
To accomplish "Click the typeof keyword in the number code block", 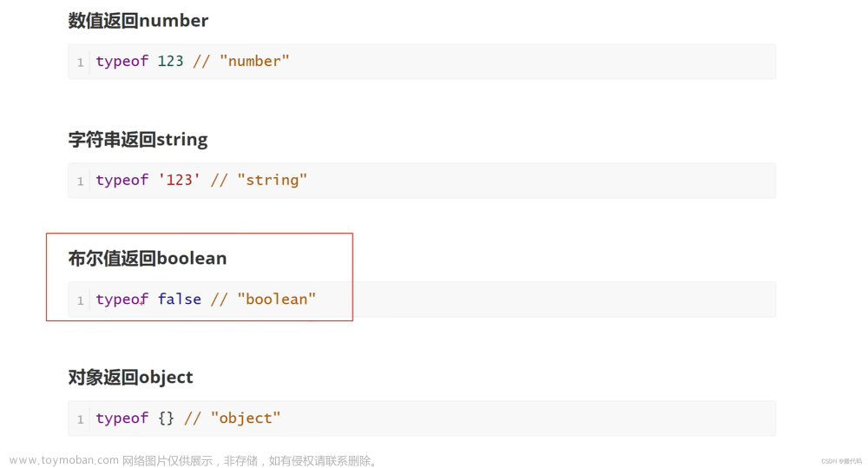I will 122,62.
